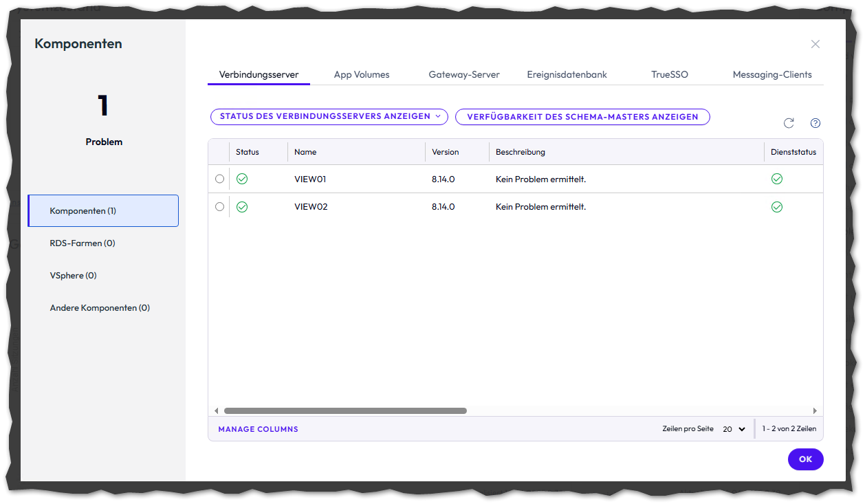The image size is (865, 504).
Task: Click left arrow of horizontal scrollbar
Action: coord(216,411)
